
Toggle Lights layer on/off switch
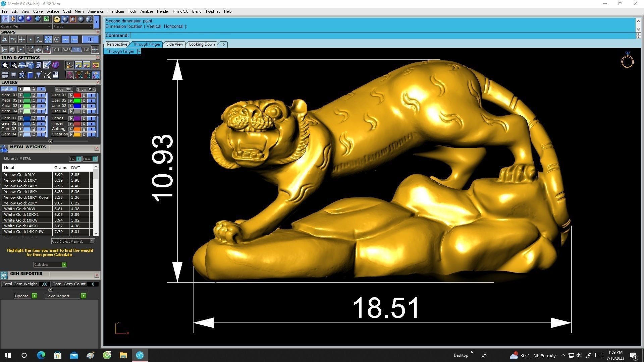coord(41,89)
